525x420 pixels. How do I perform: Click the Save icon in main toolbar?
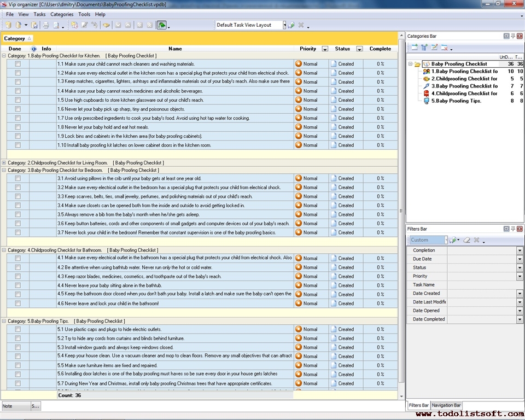[34, 25]
